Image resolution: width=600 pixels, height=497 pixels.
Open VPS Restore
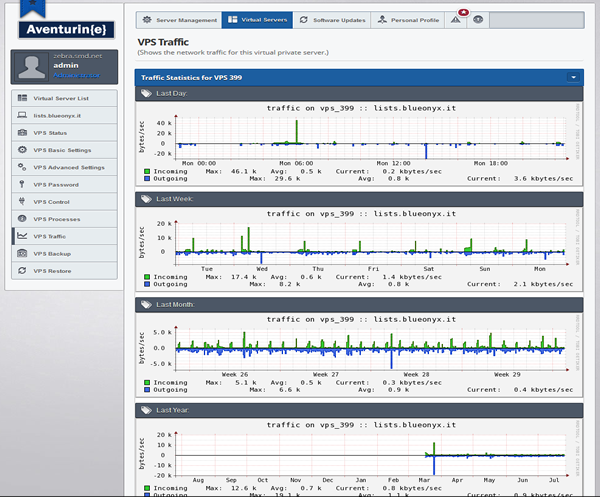tap(64, 271)
